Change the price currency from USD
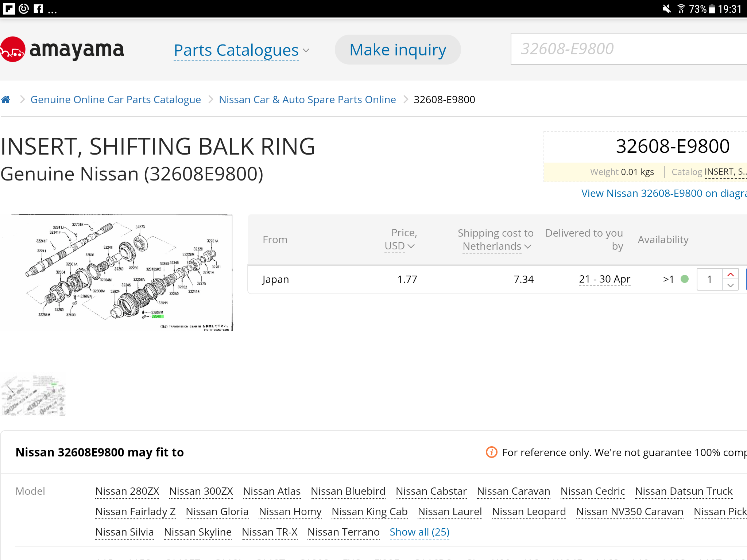Screen dimensions: 747x560 tap(400, 246)
